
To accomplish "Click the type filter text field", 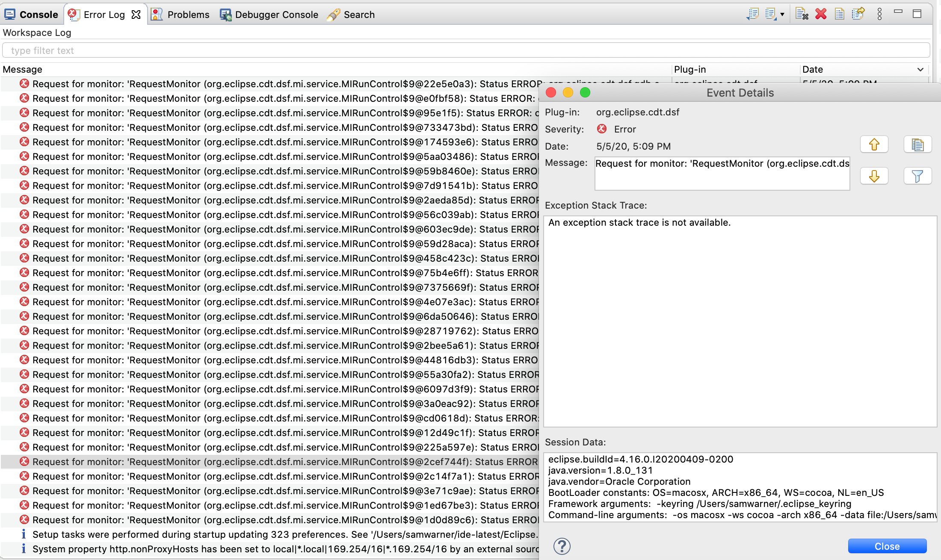I will point(465,50).
